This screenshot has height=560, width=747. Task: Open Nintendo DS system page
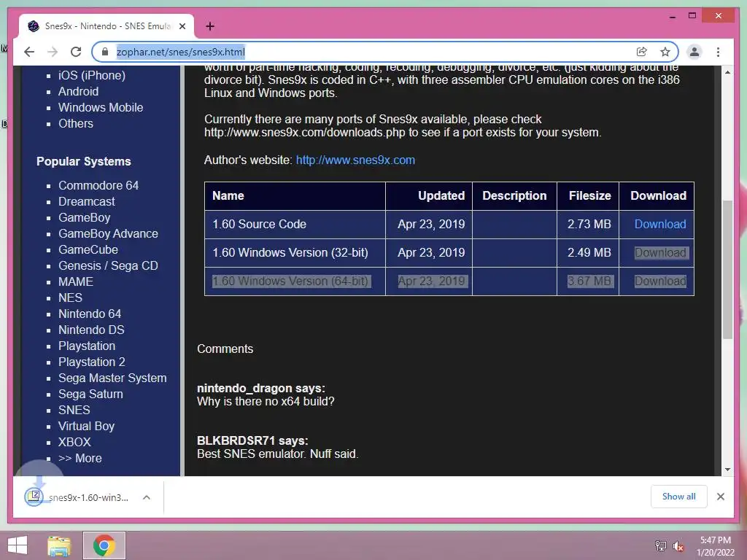tap(91, 330)
